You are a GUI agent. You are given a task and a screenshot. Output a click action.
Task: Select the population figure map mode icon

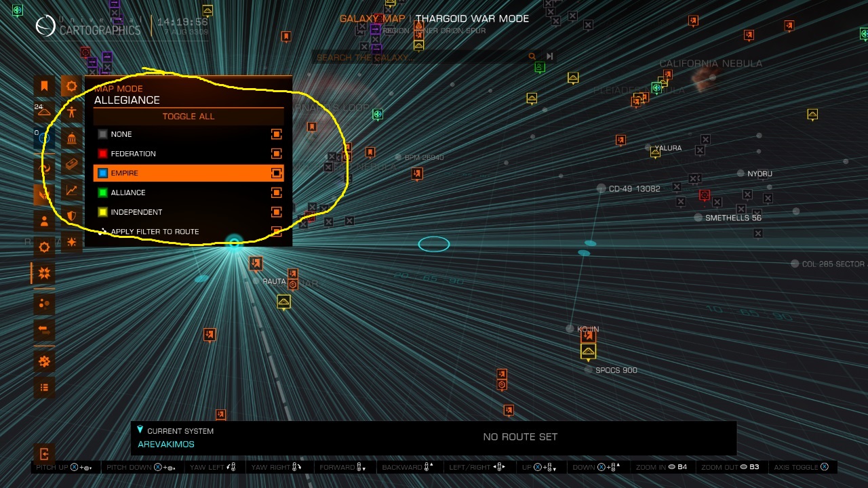click(71, 113)
